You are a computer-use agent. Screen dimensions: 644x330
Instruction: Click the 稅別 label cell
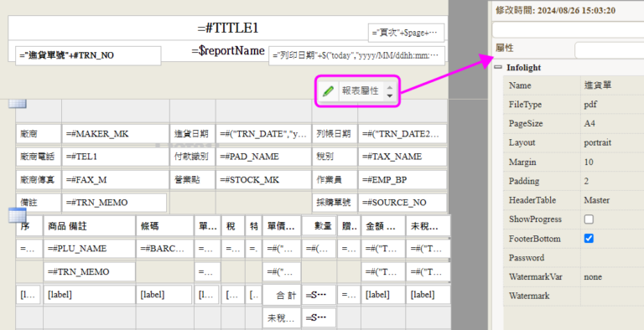[335, 157]
